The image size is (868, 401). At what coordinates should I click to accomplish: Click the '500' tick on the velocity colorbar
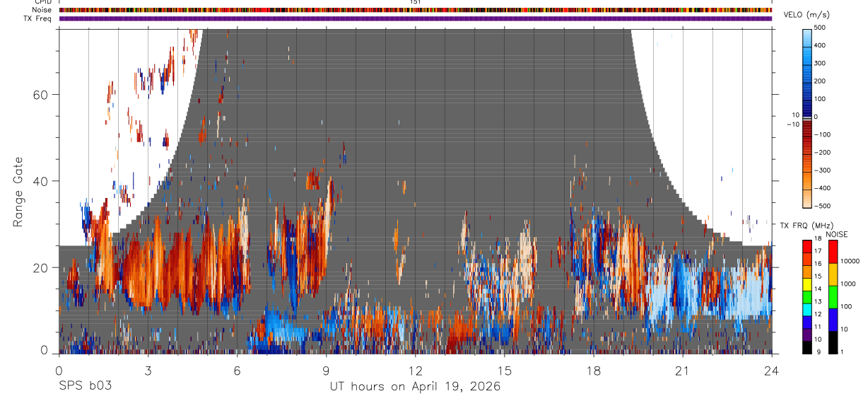point(821,28)
